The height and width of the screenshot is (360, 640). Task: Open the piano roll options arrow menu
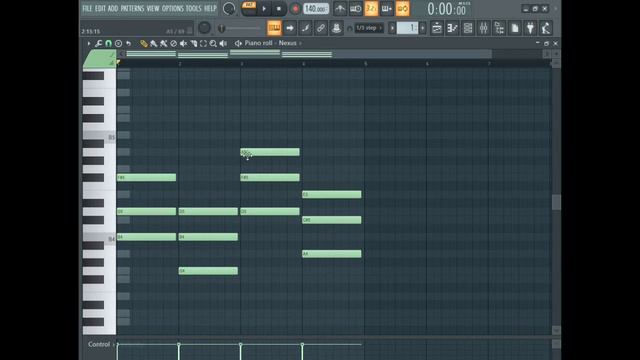89,43
